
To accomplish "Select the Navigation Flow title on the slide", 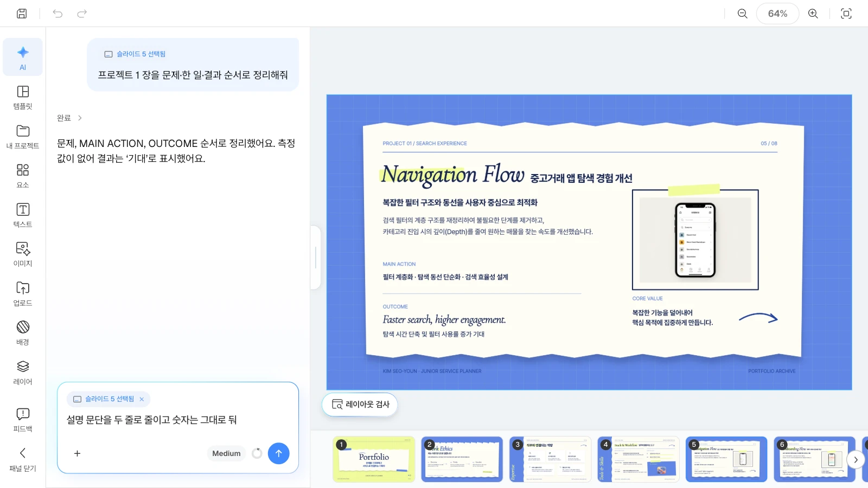I will (452, 175).
